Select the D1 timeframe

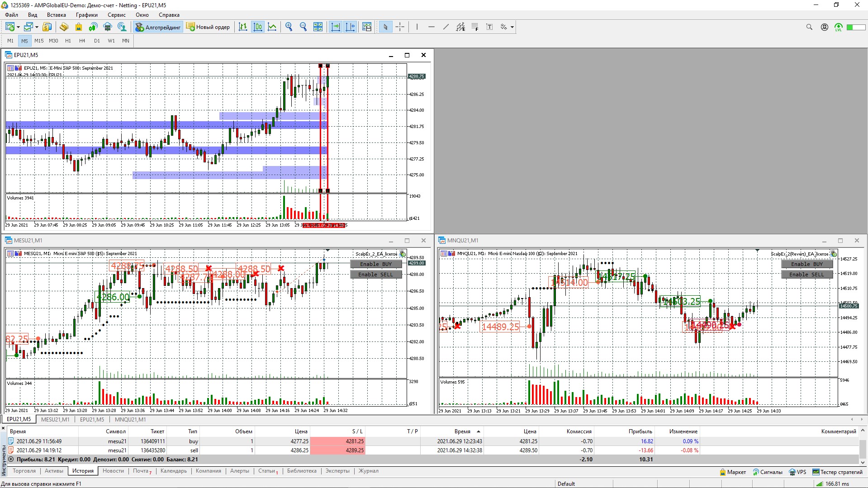(x=97, y=41)
